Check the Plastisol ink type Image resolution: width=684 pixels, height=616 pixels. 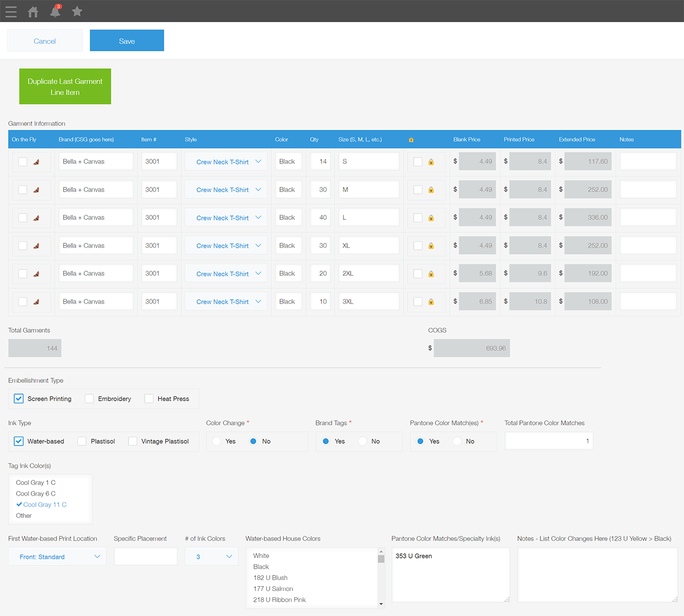pyautogui.click(x=82, y=441)
